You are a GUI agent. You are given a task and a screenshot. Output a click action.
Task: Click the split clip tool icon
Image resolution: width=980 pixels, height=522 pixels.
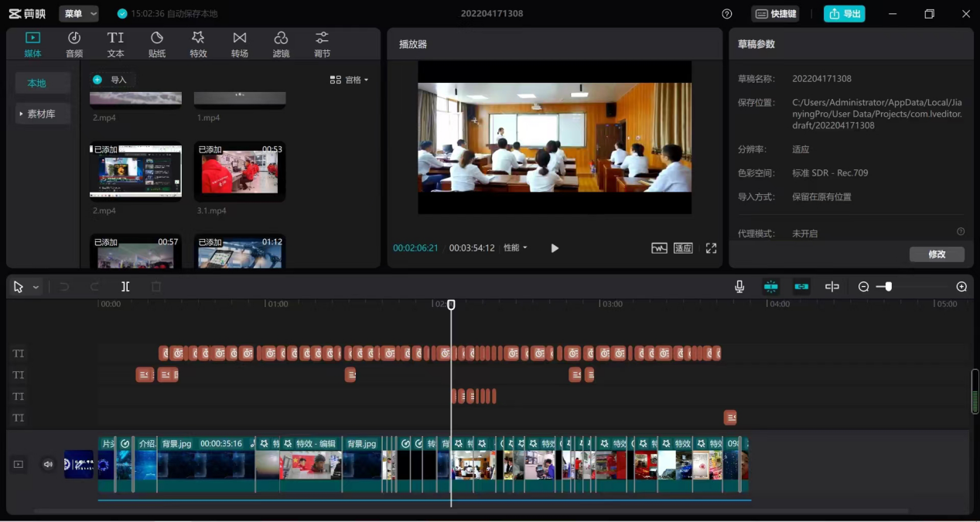[x=125, y=287]
